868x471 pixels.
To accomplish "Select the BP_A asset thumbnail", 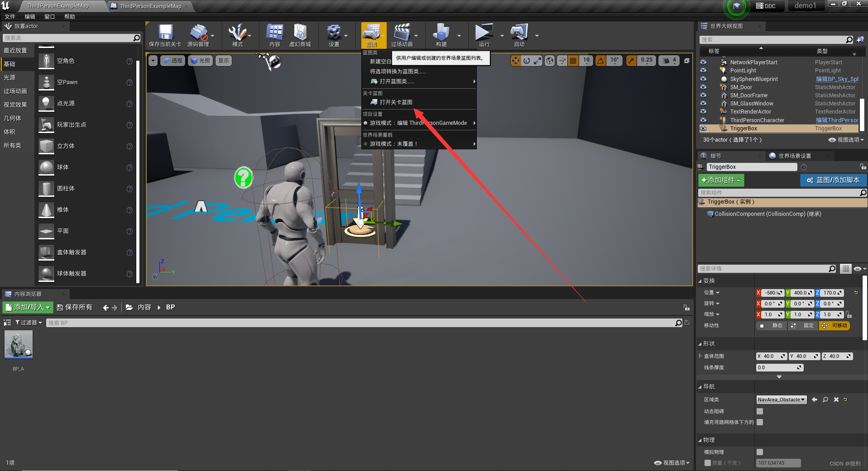I will [19, 344].
